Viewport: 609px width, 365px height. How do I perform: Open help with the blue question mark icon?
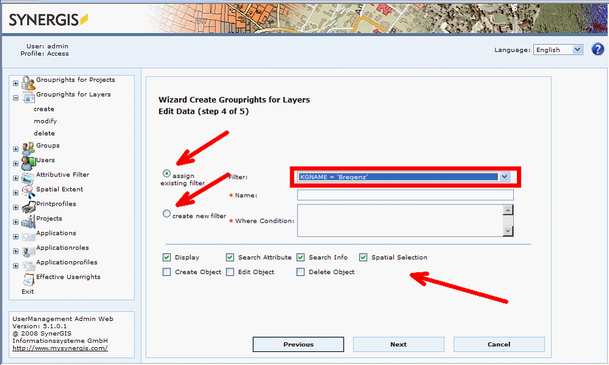[598, 49]
